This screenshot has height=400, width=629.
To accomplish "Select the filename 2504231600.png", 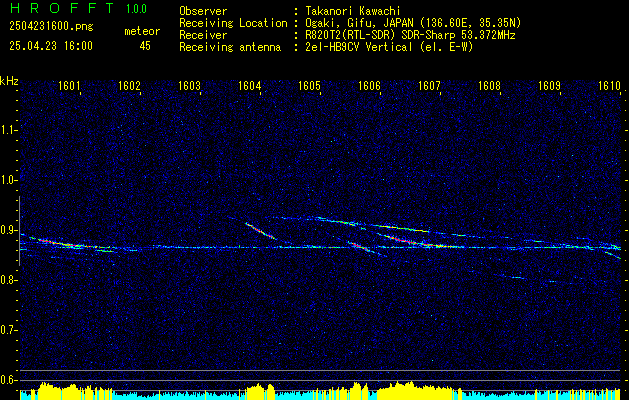I will point(51,27).
